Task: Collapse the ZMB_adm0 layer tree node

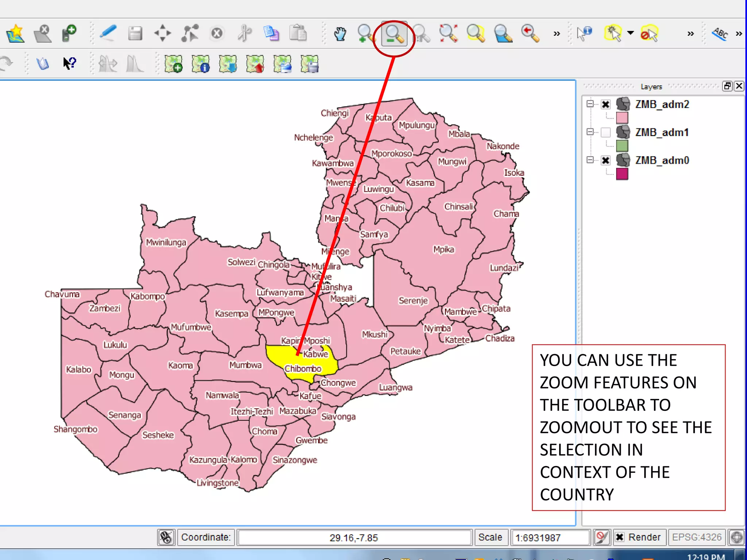Action: (x=590, y=160)
